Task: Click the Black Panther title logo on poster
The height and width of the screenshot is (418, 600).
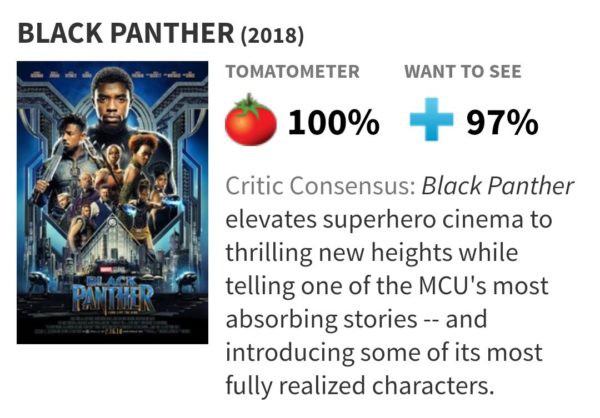Action: (x=113, y=295)
